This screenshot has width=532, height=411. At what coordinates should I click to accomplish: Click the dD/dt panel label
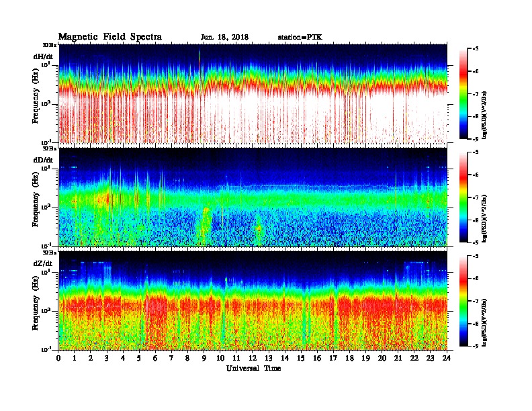43,160
